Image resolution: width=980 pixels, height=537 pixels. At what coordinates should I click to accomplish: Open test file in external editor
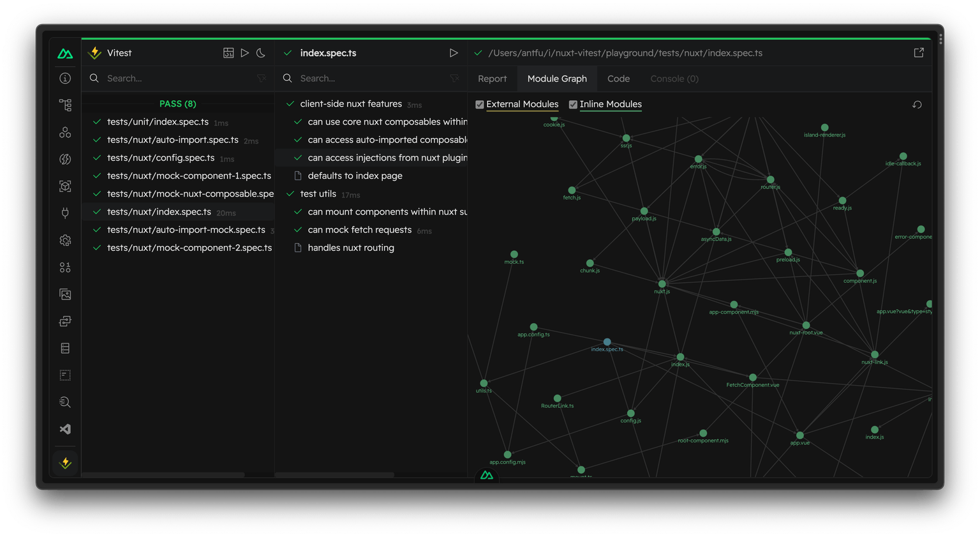[x=919, y=53]
